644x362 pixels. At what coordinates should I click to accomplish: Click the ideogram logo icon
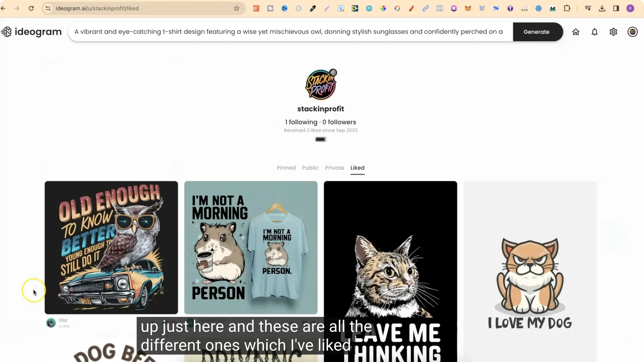click(6, 32)
